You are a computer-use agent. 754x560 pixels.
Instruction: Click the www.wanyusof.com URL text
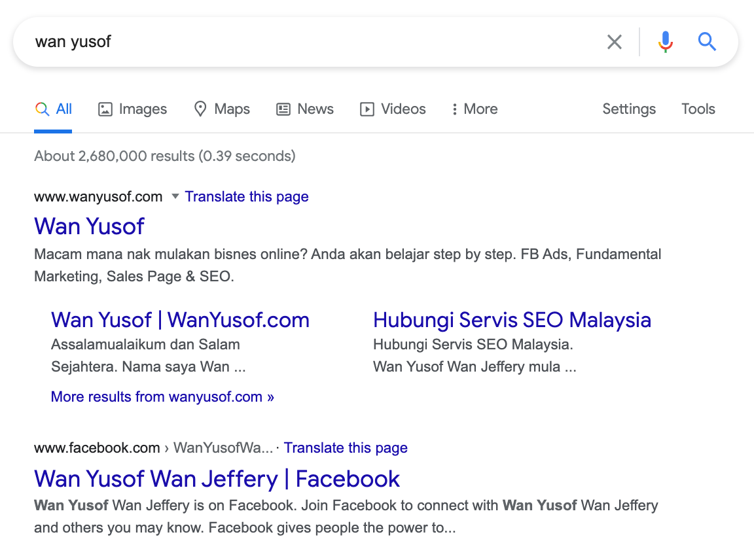(98, 197)
